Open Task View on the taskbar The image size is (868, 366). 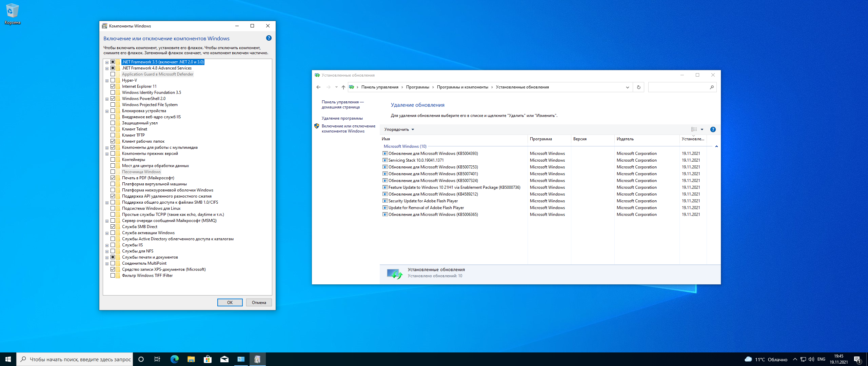(x=157, y=359)
